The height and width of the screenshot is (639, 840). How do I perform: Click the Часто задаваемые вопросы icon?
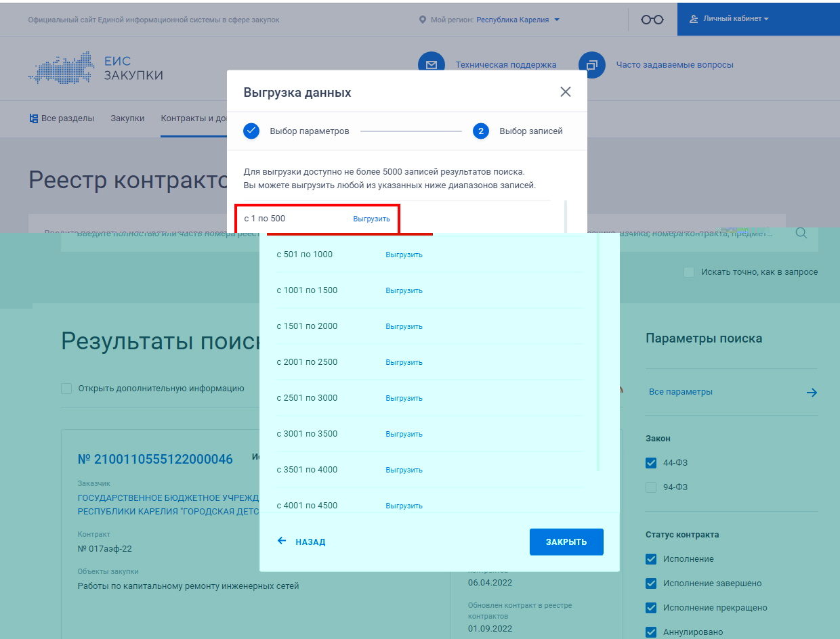592,65
